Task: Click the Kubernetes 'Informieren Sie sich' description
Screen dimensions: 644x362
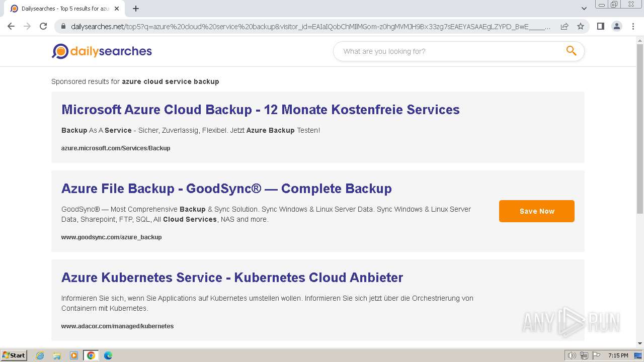Action: pos(267,303)
